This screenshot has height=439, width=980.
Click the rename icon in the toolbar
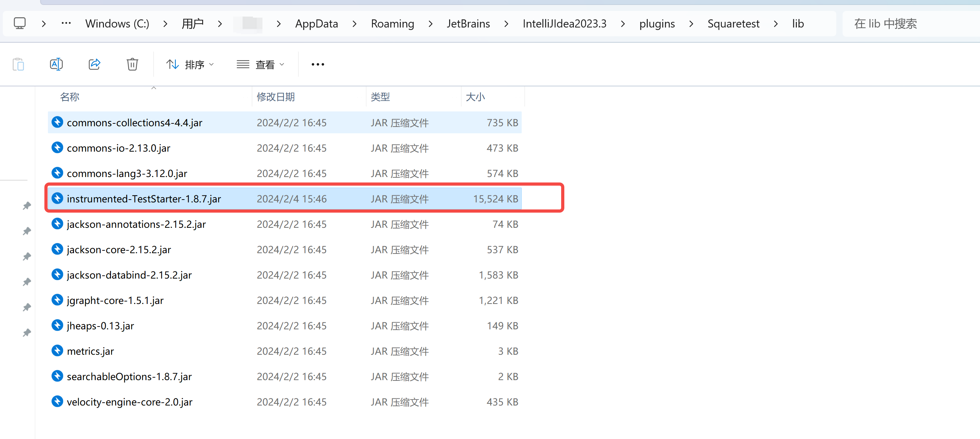[x=56, y=64]
